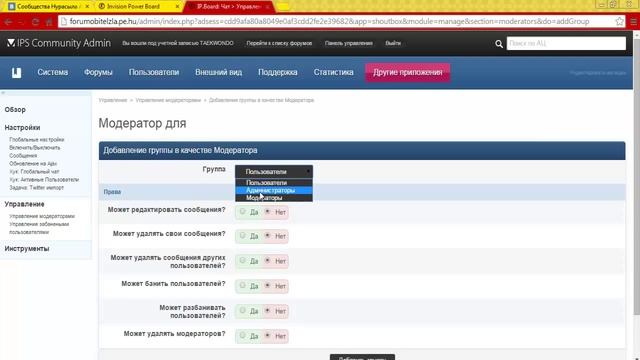Open Включить/Выключить in the sidebar

[x=35, y=148]
